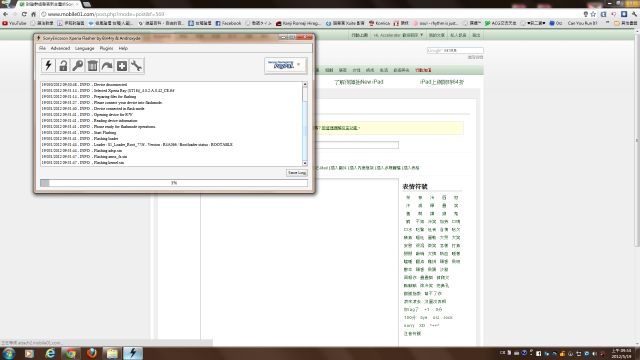This screenshot has height=360, width=640.
Task: Open Windows Media Player from taskbar
Action: point(29,353)
